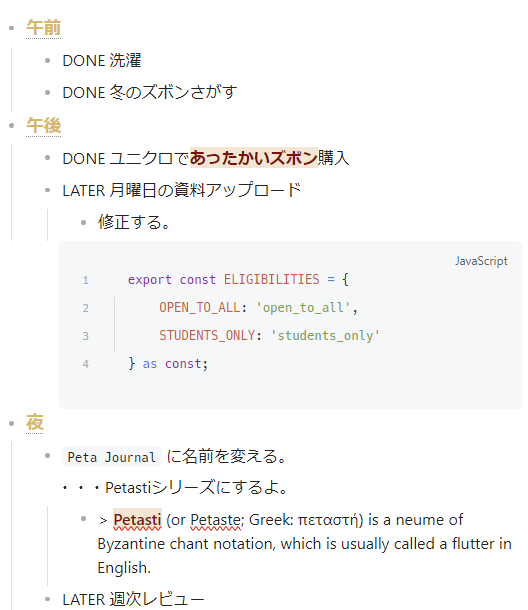Toggle LATER marker on 月曜日の資料アップロード
Viewport: 528px width, 610px height.
(84, 191)
